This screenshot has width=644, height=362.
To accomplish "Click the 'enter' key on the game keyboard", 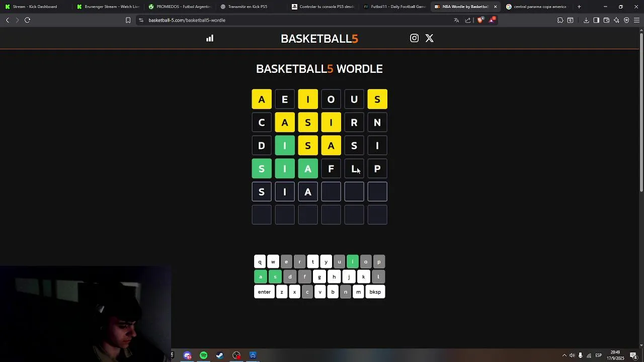I will pos(264,292).
